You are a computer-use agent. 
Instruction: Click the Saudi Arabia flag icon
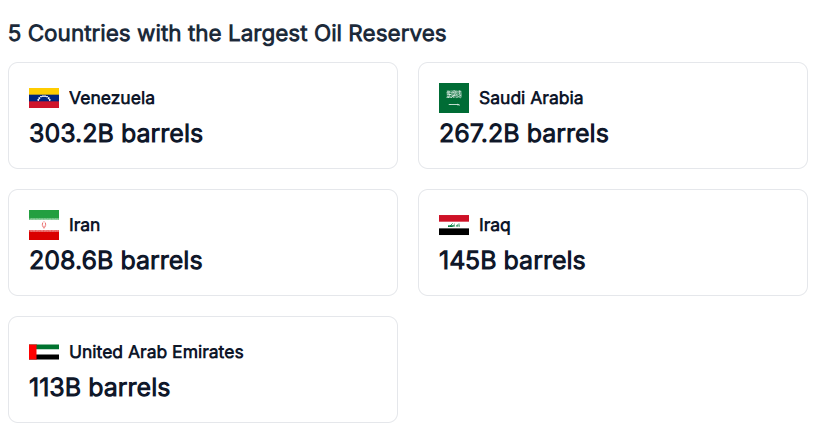454,98
